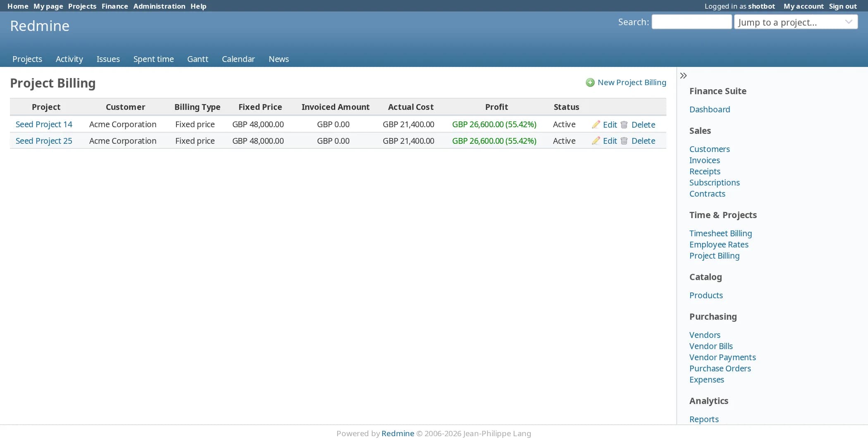This screenshot has height=442, width=868.
Task: Open Finance in the top menu
Action: (x=115, y=6)
